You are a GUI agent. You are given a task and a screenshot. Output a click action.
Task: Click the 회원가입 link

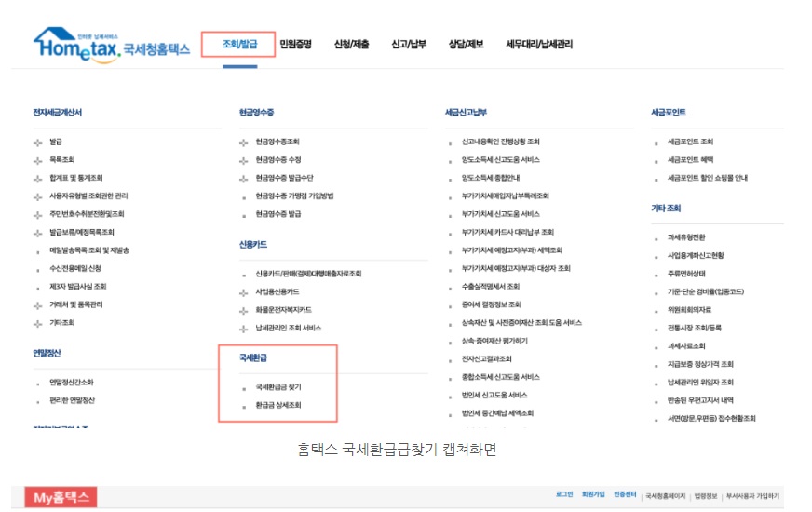593,494
